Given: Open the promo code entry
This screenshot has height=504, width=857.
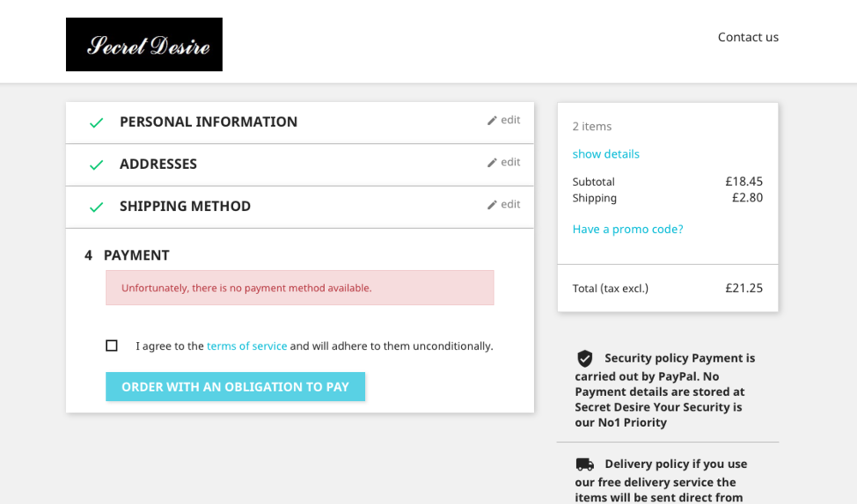Looking at the screenshot, I should click(x=628, y=229).
